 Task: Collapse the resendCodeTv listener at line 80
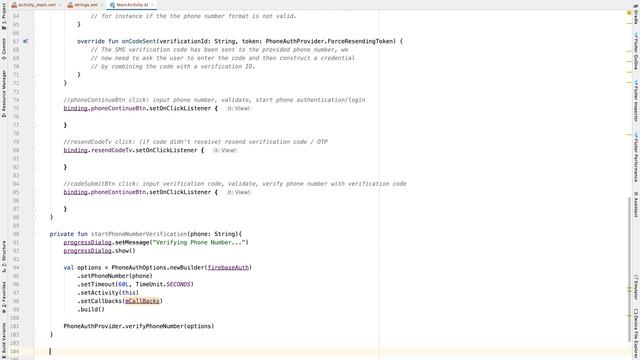pyautogui.click(x=35, y=150)
